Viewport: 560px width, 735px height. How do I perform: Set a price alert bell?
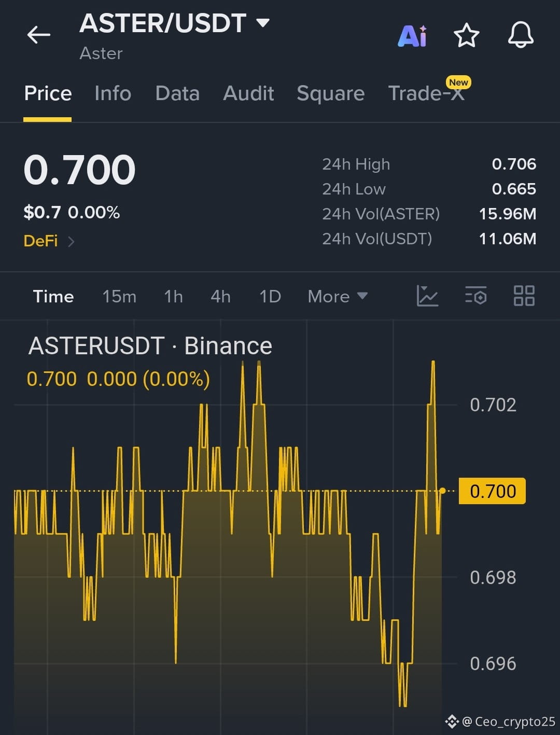(x=521, y=35)
